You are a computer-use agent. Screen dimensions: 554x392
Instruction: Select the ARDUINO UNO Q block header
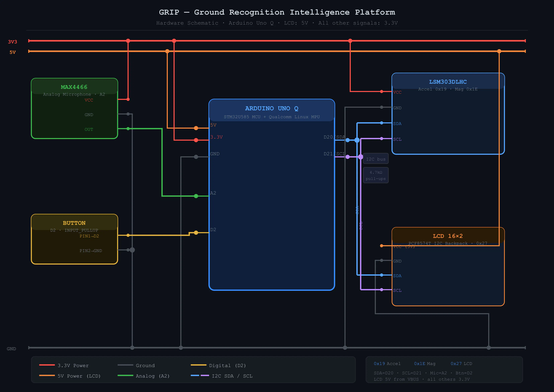click(272, 108)
